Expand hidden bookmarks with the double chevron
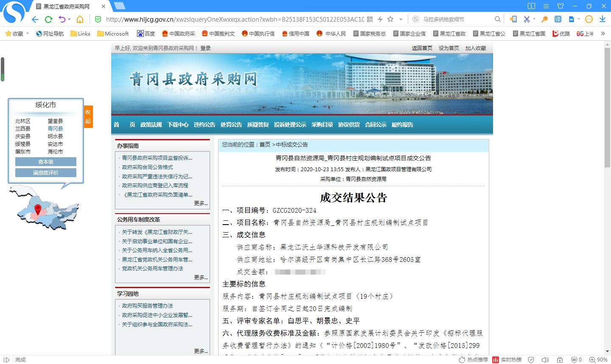 point(603,33)
